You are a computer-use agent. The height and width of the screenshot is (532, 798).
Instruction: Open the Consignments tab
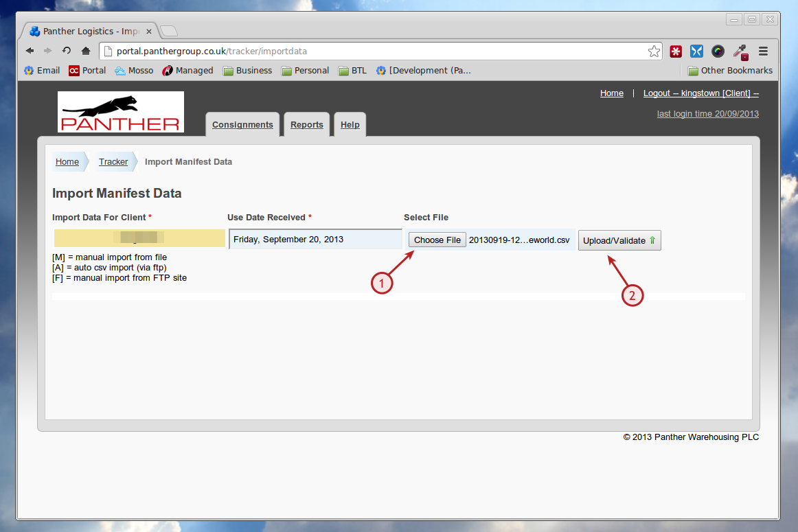coord(242,125)
